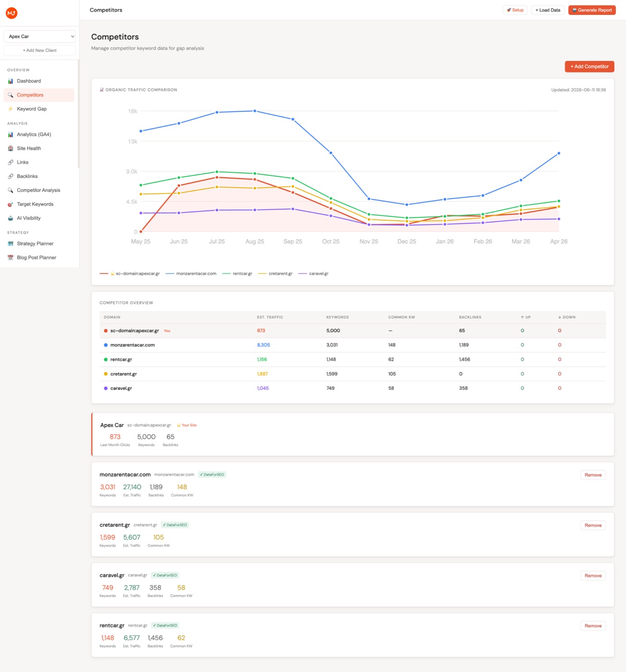Open Site Health from sidebar
The image size is (626, 672).
coord(39,148)
